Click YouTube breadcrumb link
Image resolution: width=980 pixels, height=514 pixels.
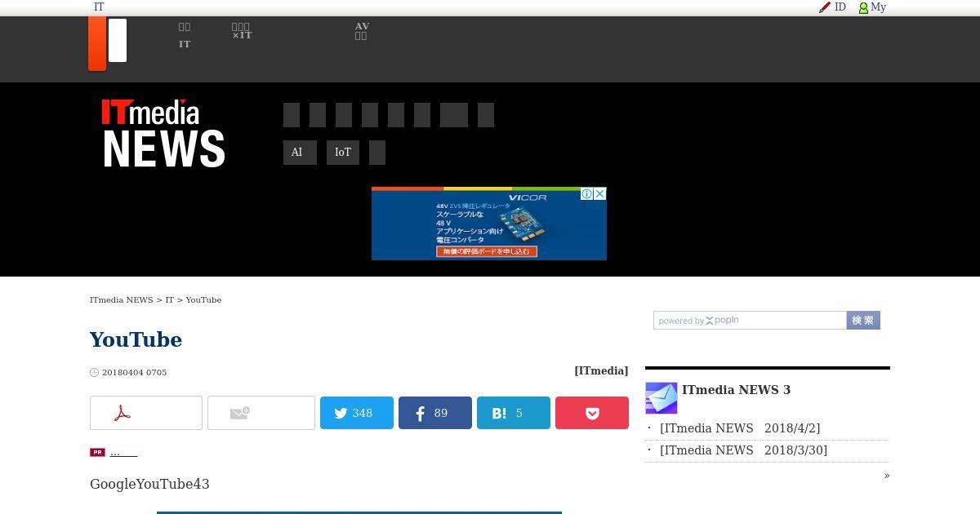[x=203, y=300]
